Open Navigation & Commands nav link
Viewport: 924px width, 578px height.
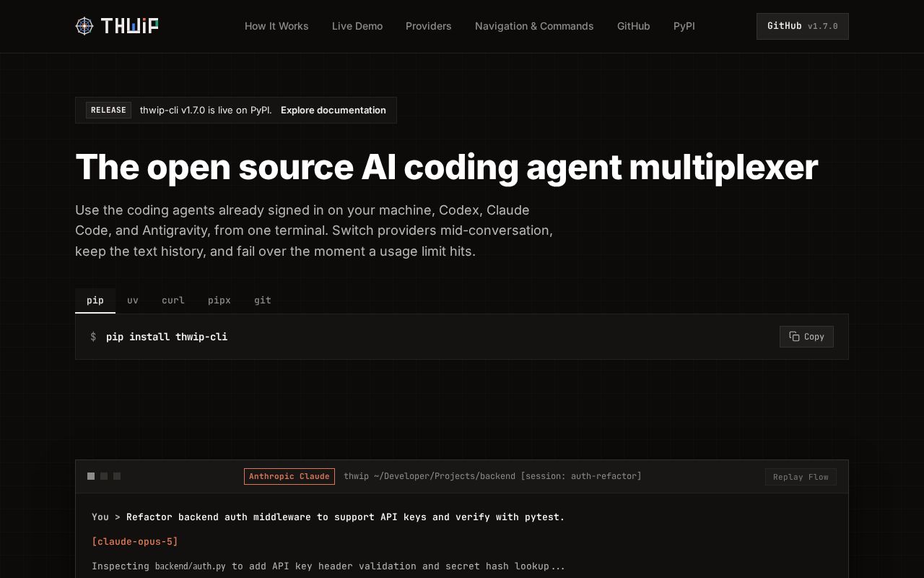point(534,26)
